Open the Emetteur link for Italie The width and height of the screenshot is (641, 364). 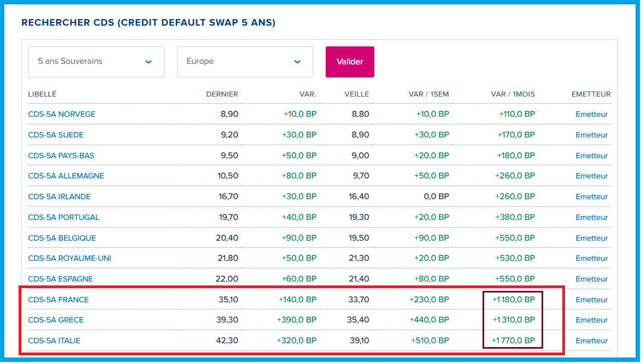coord(592,341)
